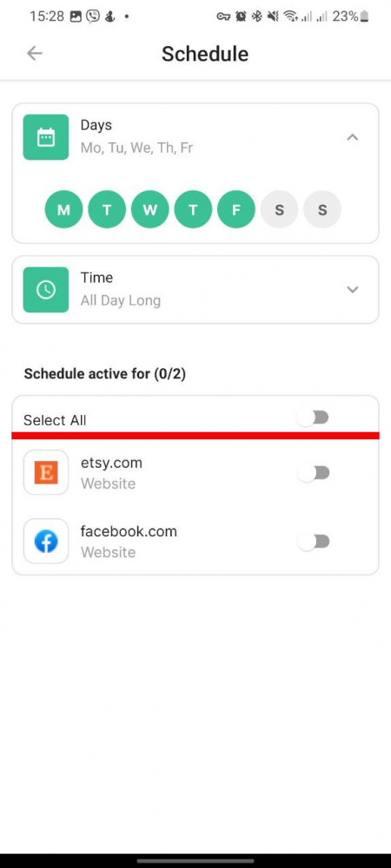Collapse the Days section chevron
Screen dimensions: 391x868
pos(352,137)
